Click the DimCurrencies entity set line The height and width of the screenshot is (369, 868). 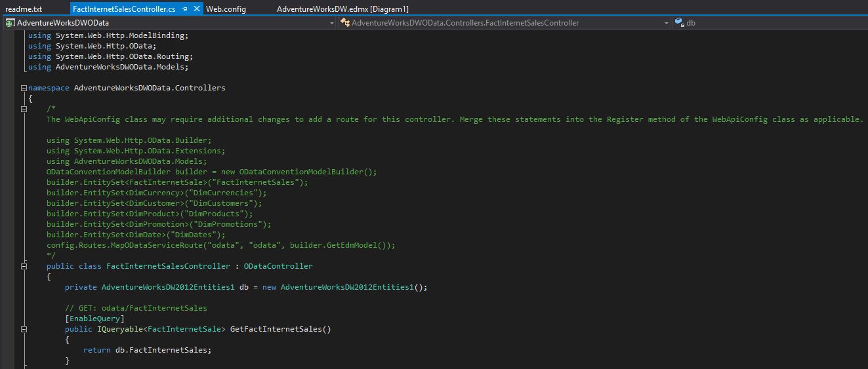[157, 193]
